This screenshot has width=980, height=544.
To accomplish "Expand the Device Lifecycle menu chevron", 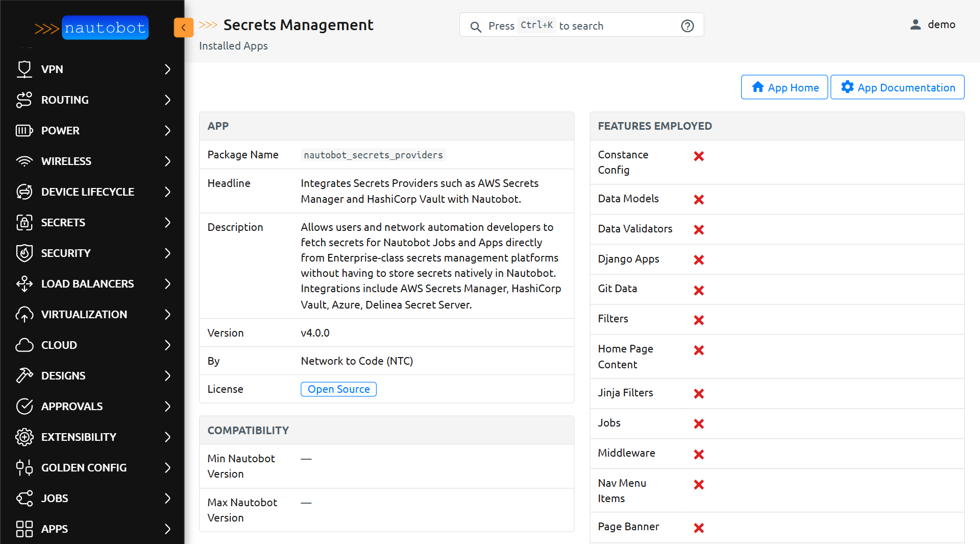I will coord(167,192).
